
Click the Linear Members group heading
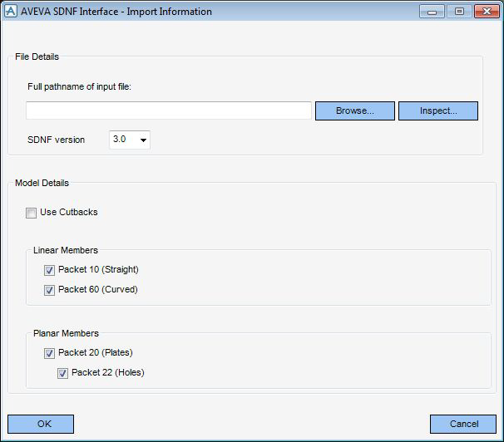pyautogui.click(x=66, y=250)
